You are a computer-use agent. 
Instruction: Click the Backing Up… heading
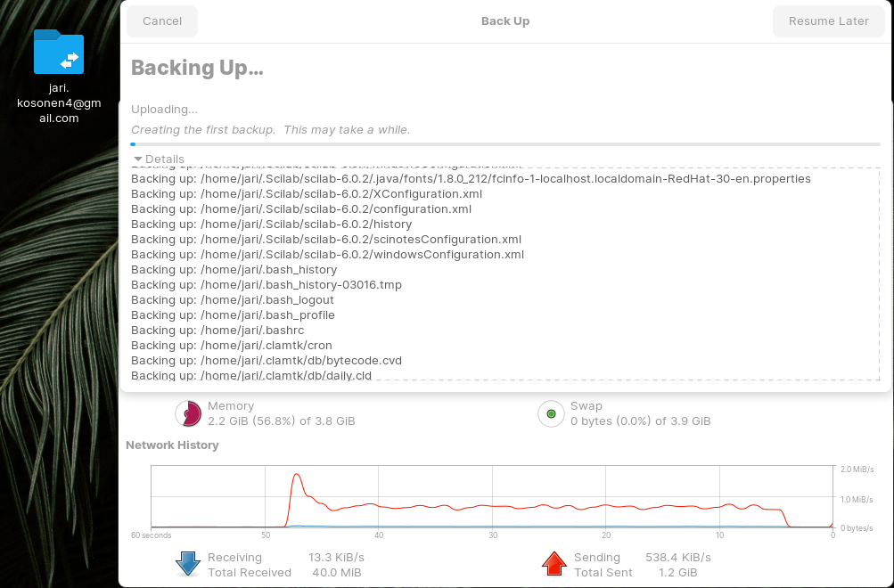(x=197, y=68)
